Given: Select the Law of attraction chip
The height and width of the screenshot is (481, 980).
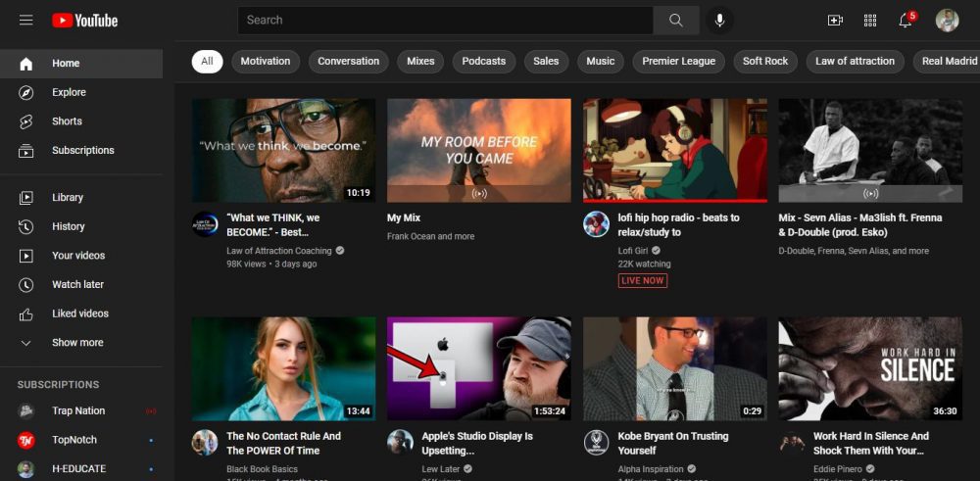Looking at the screenshot, I should (855, 61).
